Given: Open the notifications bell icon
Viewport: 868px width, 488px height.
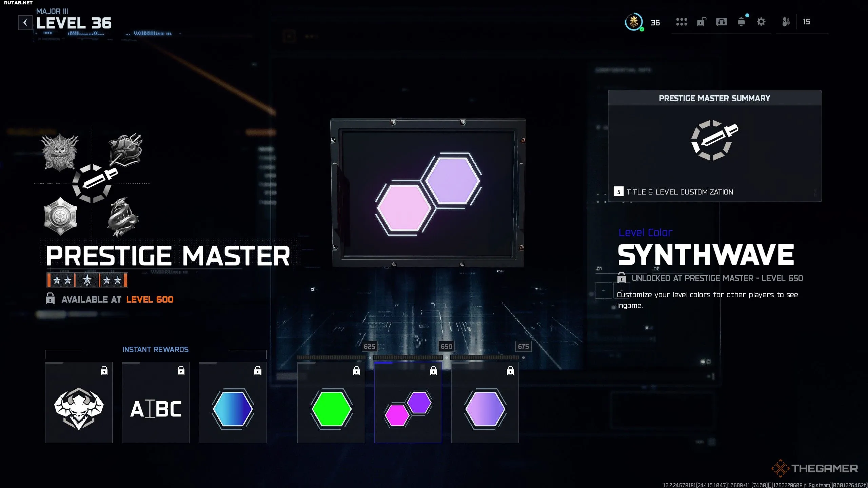Looking at the screenshot, I should tap(741, 22).
